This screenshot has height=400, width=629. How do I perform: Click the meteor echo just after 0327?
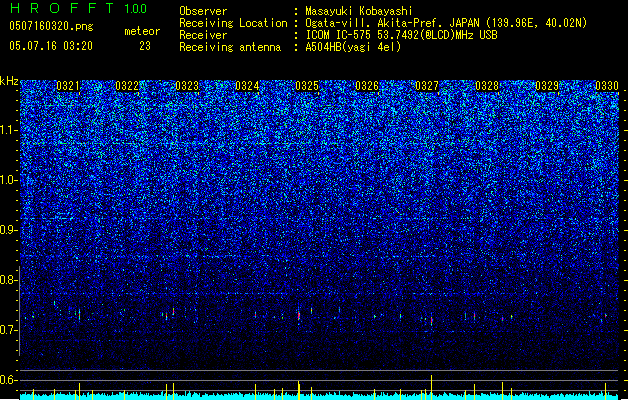point(432,320)
